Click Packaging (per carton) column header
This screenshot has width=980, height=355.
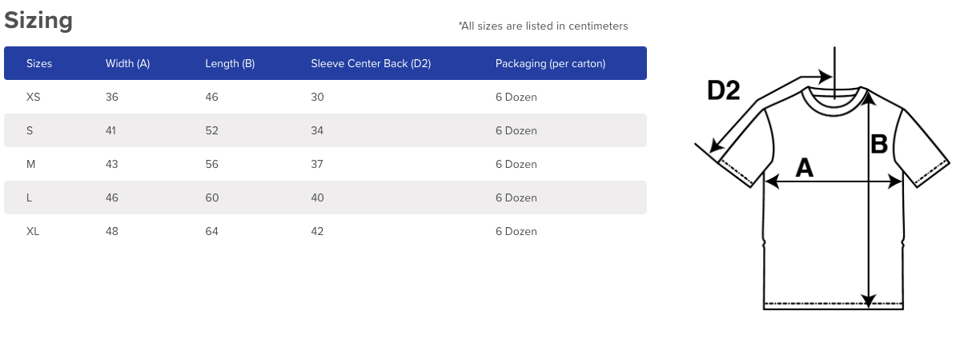point(550,63)
